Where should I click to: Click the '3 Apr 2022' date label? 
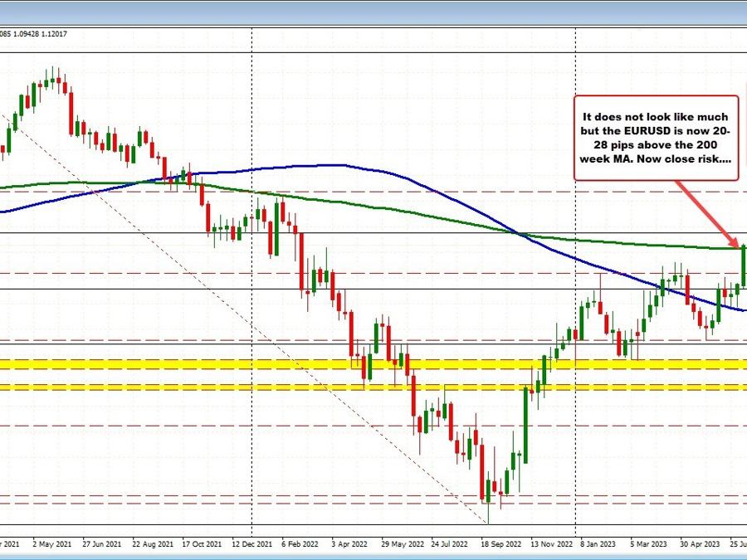[349, 543]
